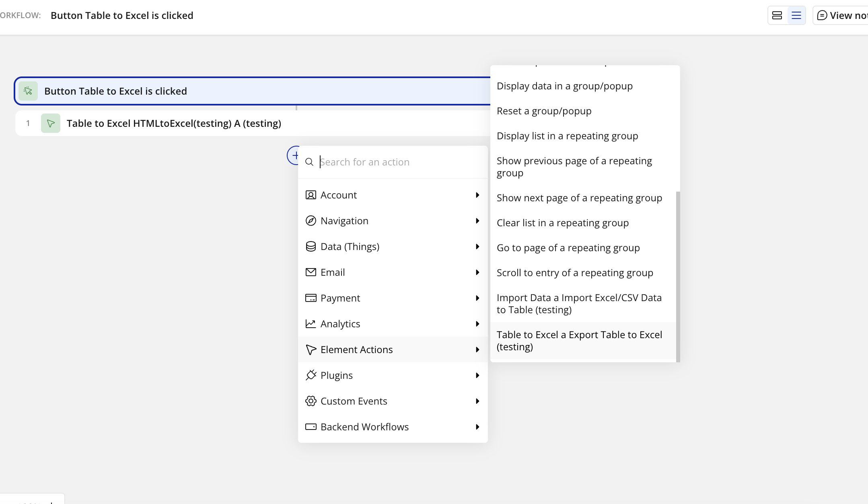
Task: Click the Account category icon
Action: [x=311, y=195]
